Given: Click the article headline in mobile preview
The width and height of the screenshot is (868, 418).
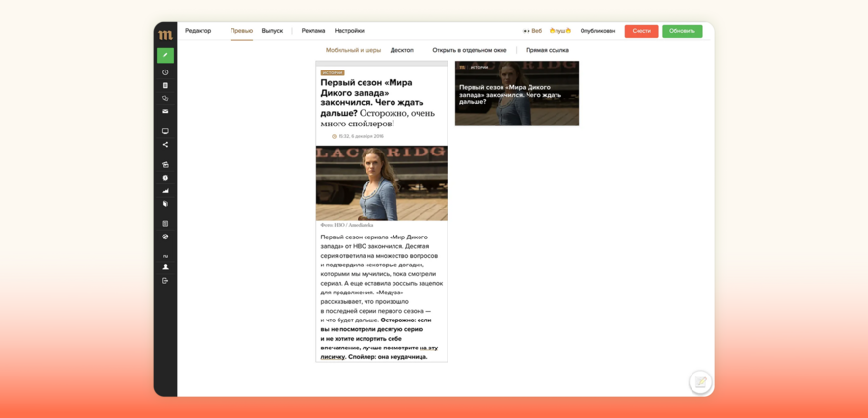Looking at the screenshot, I should [x=378, y=103].
